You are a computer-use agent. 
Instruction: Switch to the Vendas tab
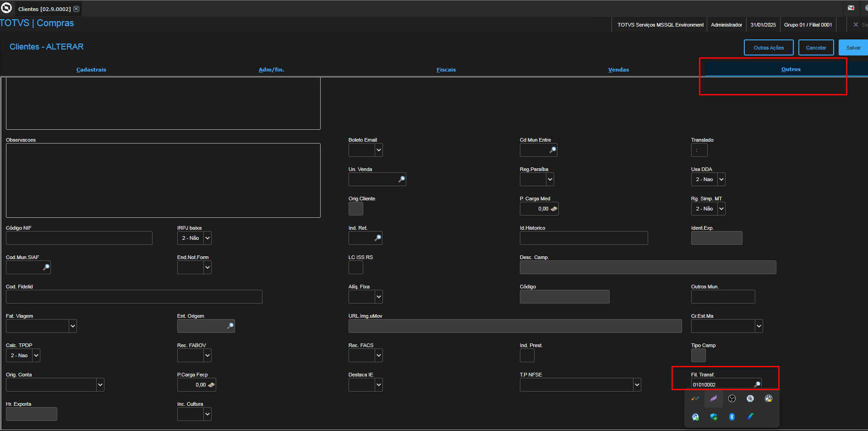tap(618, 70)
